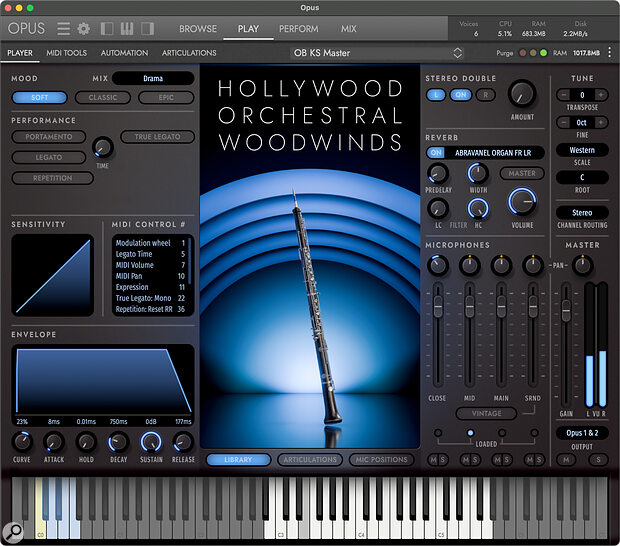
Task: Toggle Legato performance mode
Action: [x=49, y=157]
